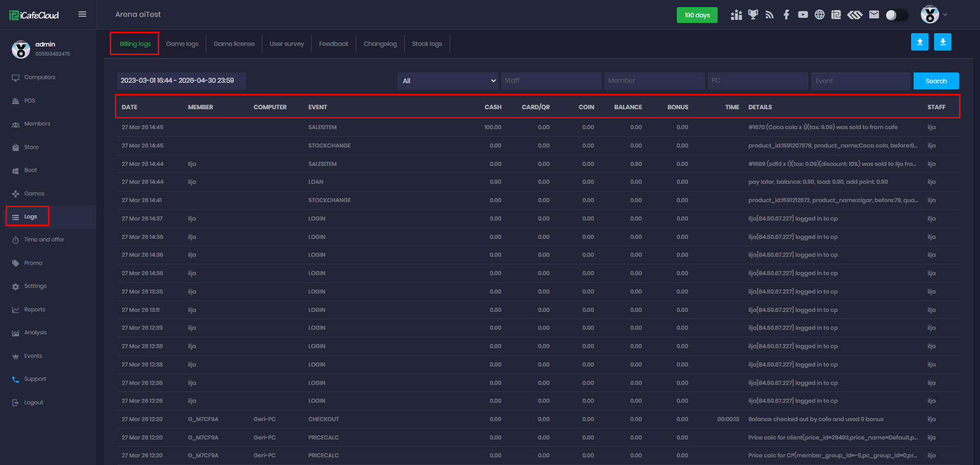Open the globe website icon
Viewport: 980px width, 465px height.
pyautogui.click(x=819, y=15)
